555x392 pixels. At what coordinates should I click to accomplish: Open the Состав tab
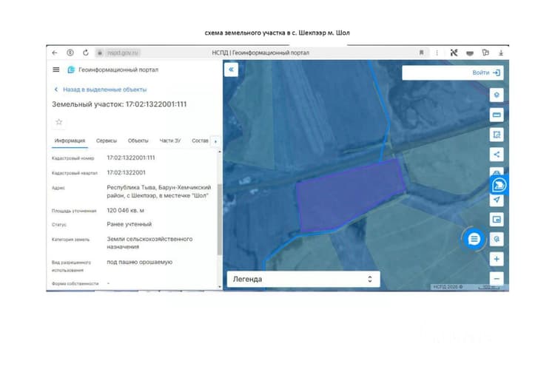(x=200, y=141)
